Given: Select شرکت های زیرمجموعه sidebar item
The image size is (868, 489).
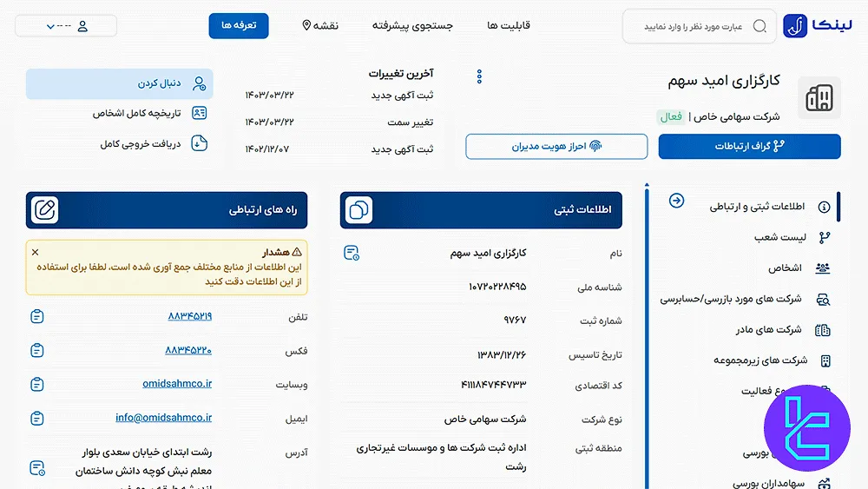Looking at the screenshot, I should point(760,360).
